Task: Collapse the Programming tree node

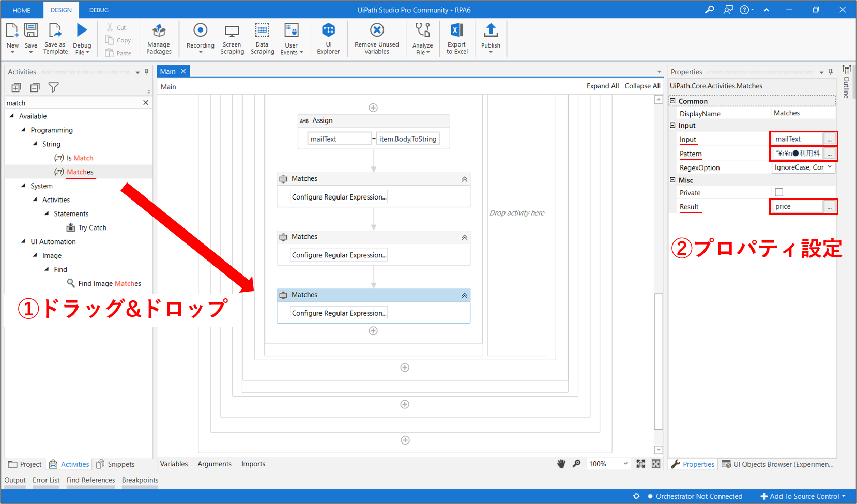Action: [23, 130]
